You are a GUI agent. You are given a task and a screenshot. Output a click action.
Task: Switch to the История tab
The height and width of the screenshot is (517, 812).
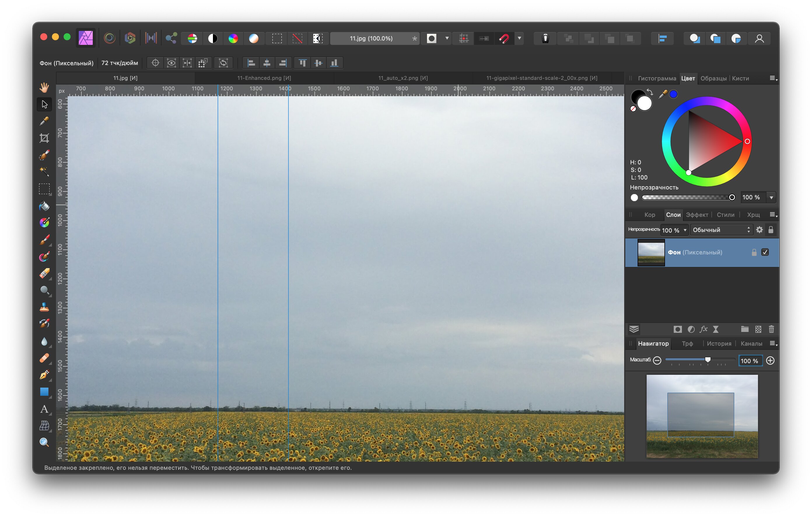coord(719,343)
